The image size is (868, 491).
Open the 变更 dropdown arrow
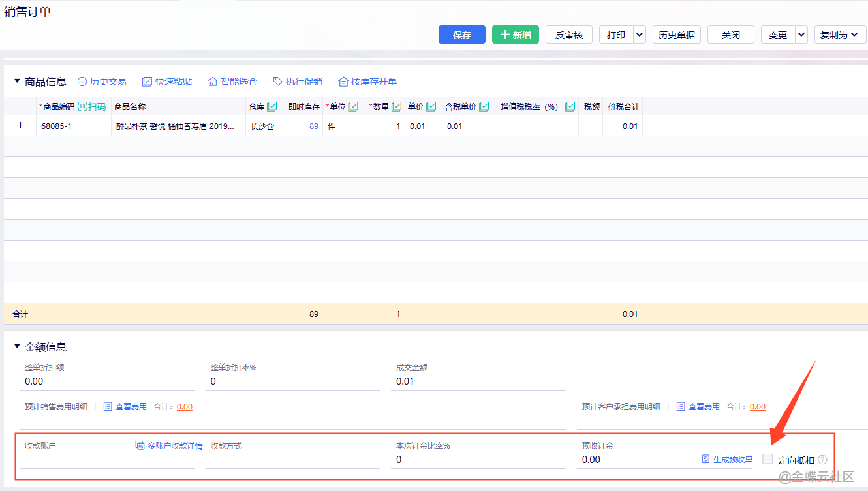tap(801, 35)
